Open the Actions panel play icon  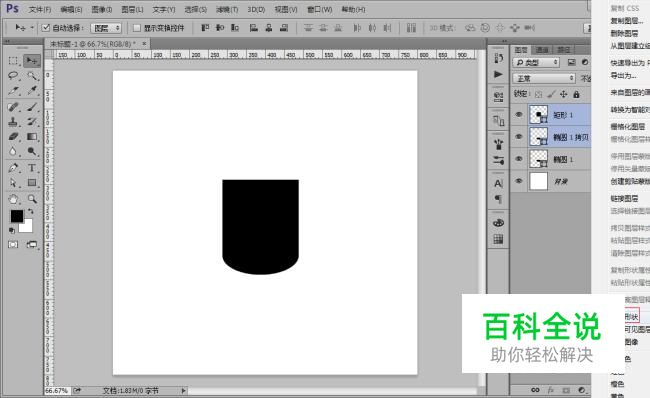click(498, 74)
